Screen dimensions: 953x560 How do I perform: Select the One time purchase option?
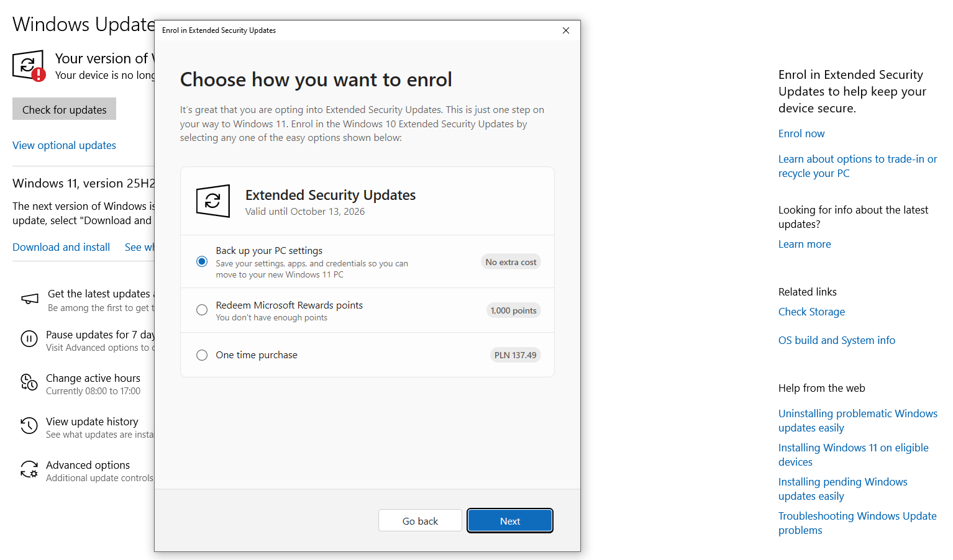tap(201, 355)
